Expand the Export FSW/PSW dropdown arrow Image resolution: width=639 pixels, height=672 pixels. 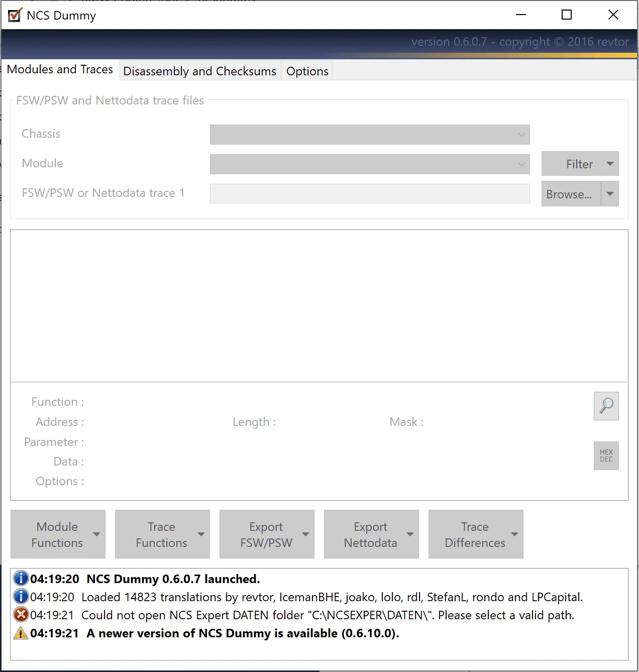[x=305, y=534]
